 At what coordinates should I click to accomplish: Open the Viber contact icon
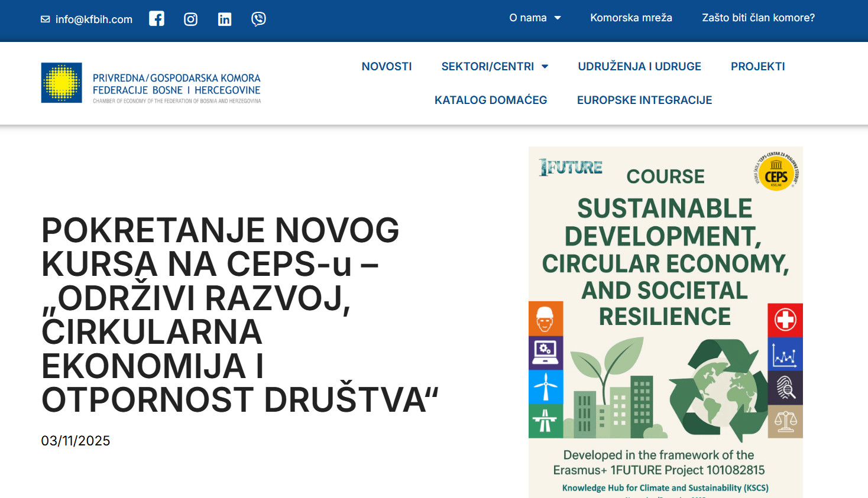[x=258, y=19]
